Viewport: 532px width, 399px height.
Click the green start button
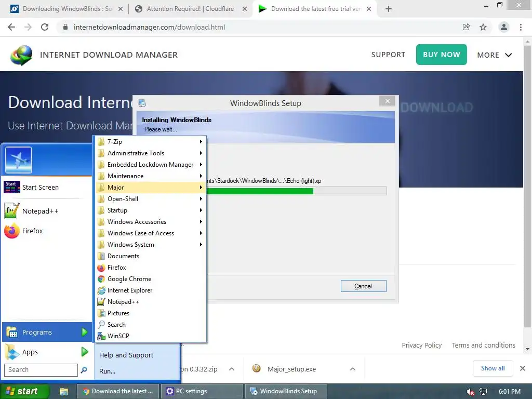tap(25, 391)
